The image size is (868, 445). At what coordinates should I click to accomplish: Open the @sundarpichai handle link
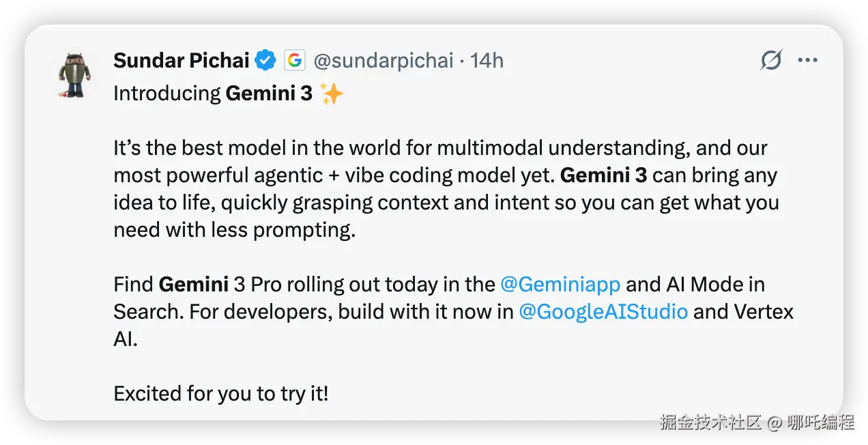383,61
